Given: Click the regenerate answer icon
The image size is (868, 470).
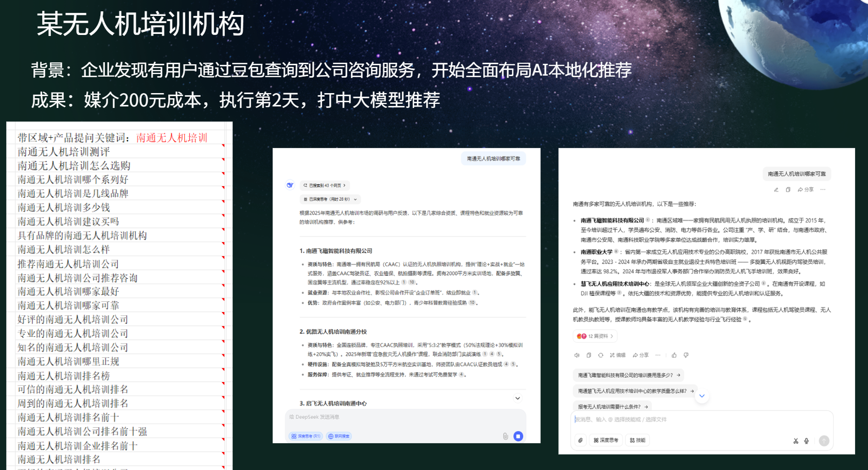Looking at the screenshot, I should pos(600,355).
